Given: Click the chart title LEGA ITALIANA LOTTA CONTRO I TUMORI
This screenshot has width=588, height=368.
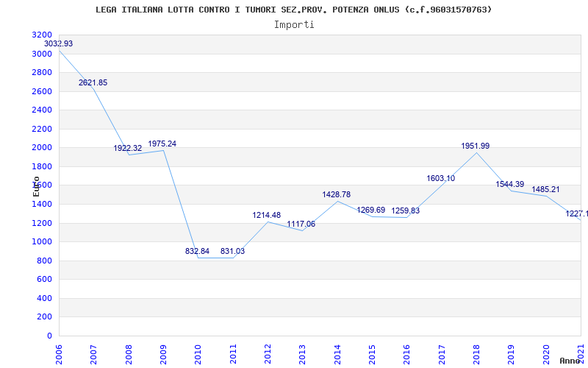Looking at the screenshot, I should (294, 10).
